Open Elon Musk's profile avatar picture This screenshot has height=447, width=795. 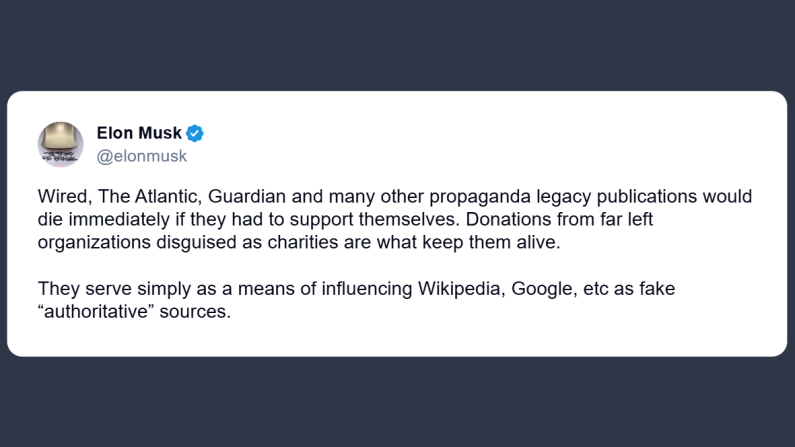60,144
